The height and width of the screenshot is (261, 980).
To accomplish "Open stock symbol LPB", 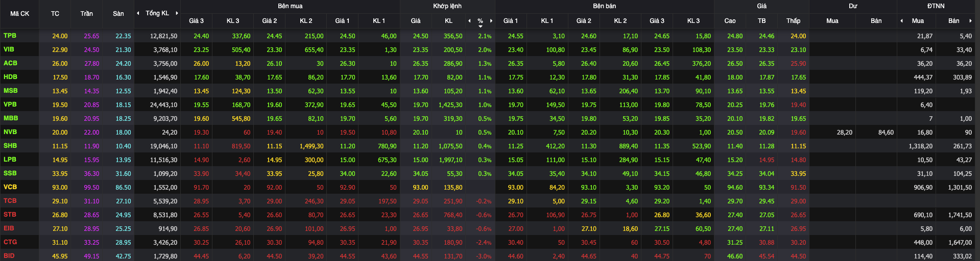I will [x=10, y=160].
